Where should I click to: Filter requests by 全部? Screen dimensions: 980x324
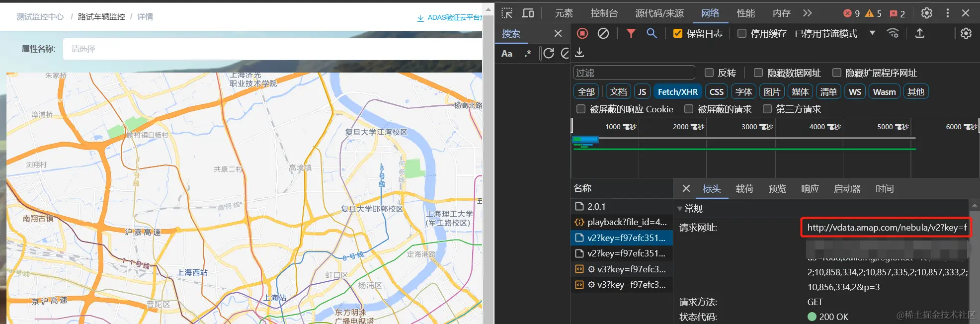[586, 91]
